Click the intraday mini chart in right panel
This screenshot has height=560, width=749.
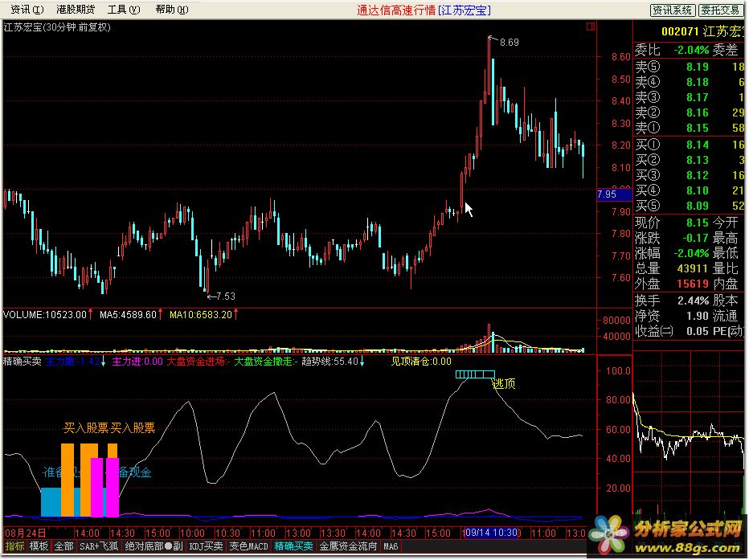point(689,435)
